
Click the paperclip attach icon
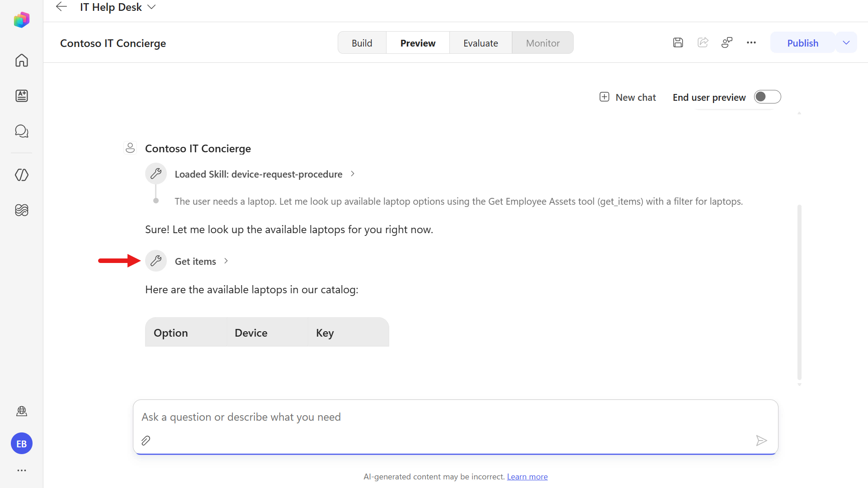(x=146, y=441)
